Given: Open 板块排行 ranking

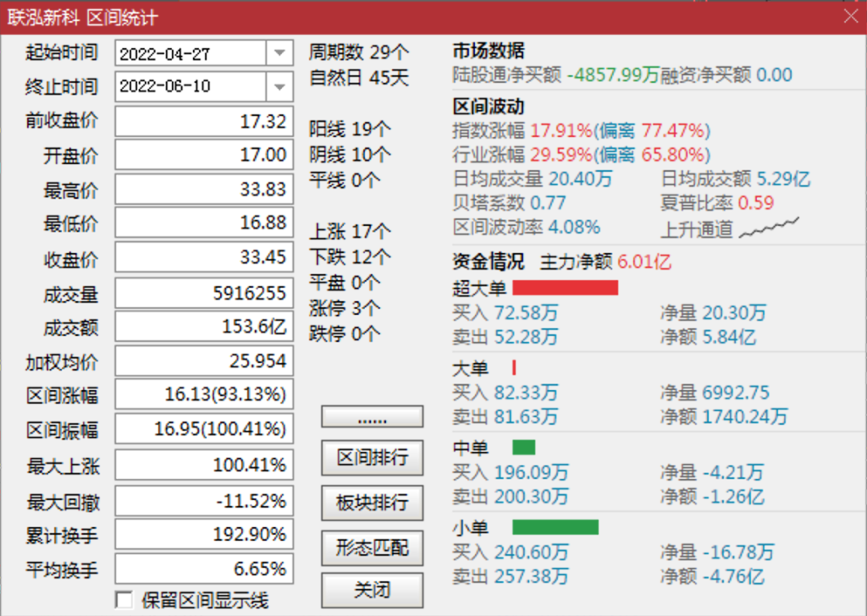Looking at the screenshot, I should pyautogui.click(x=372, y=503).
